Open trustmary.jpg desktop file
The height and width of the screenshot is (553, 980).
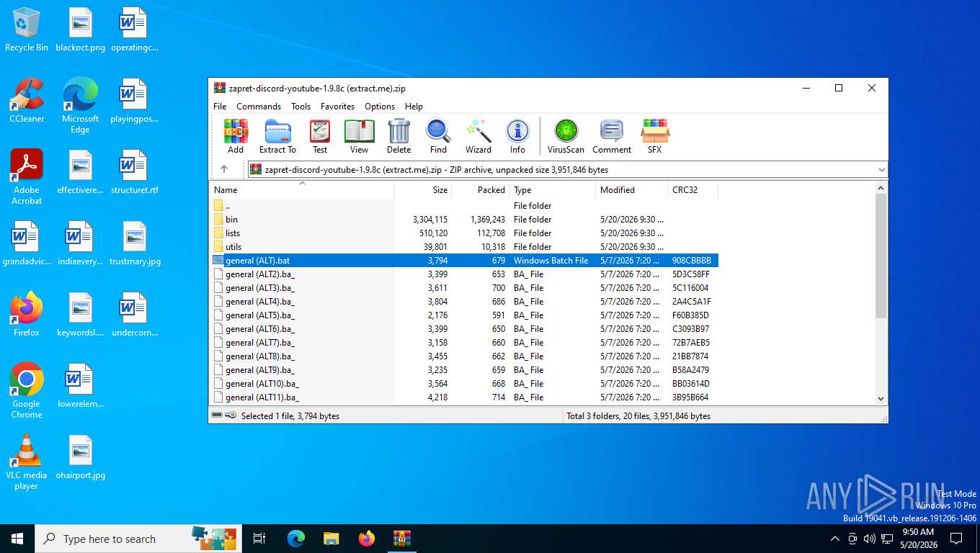click(x=134, y=243)
